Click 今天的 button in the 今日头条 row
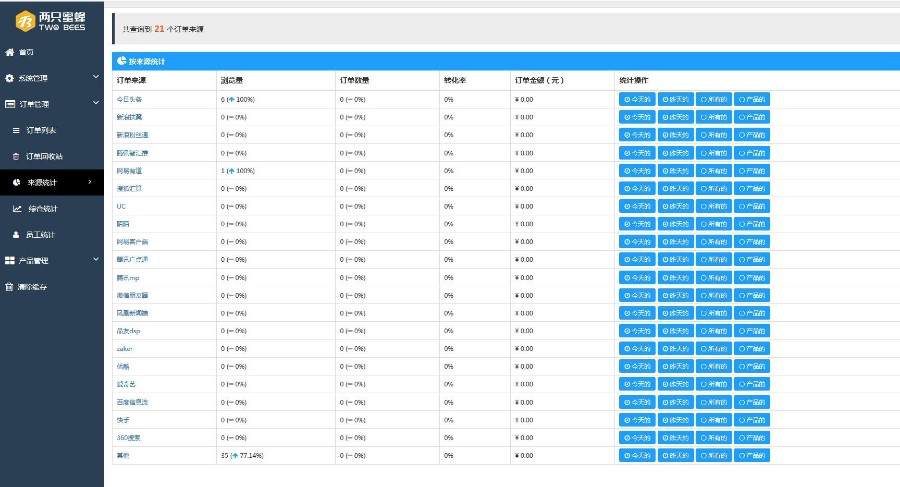The height and width of the screenshot is (487, 900). 637,99
